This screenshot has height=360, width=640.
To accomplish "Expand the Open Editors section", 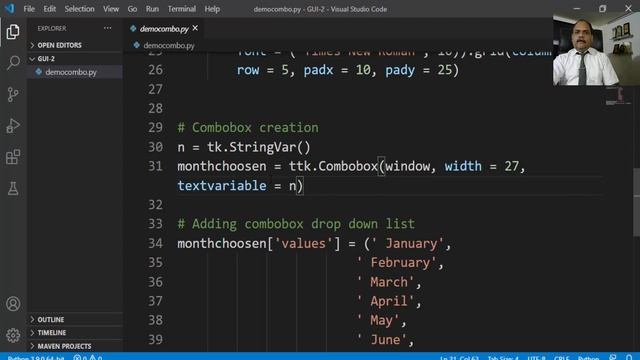I will coord(75,45).
